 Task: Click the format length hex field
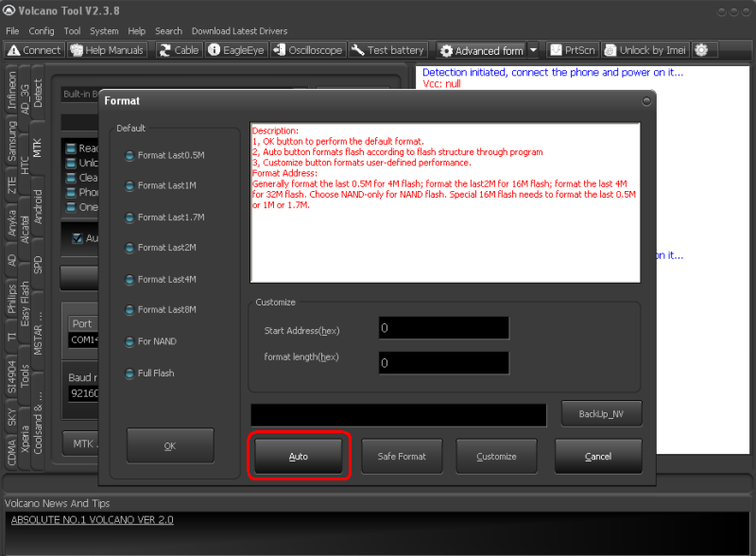coord(442,362)
